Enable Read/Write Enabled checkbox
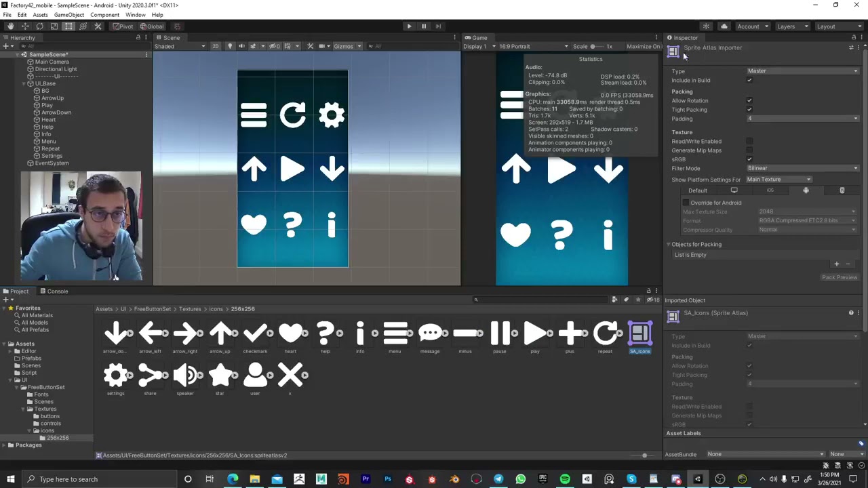 point(749,142)
